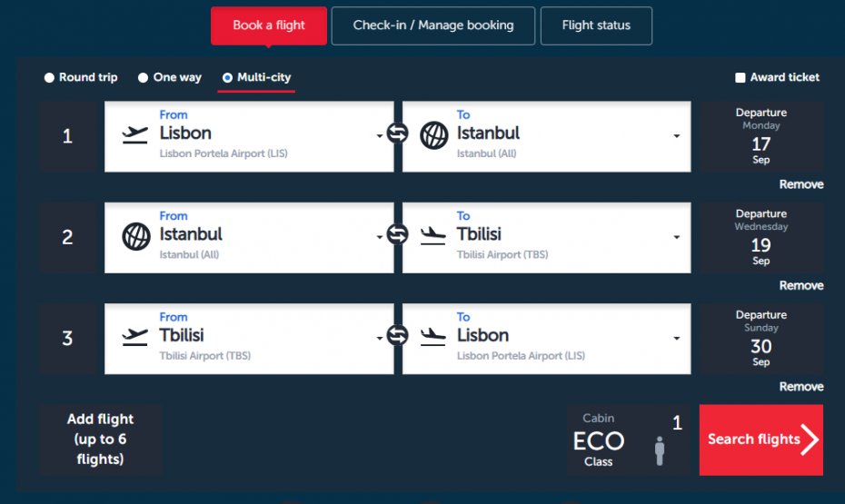Click the plane icon beside From Lisbon
Screen dimensions: 845x504
(135, 134)
